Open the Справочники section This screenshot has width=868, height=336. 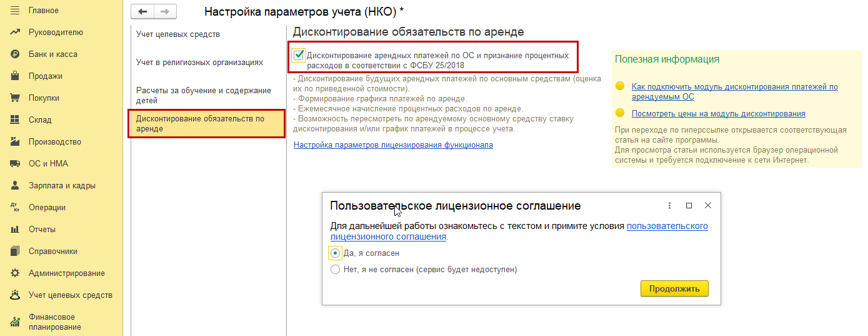tap(53, 252)
